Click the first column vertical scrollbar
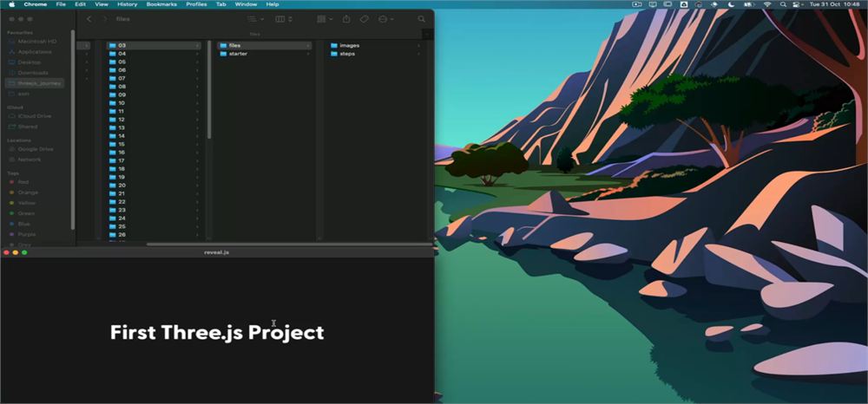This screenshot has width=868, height=404. [x=209, y=91]
